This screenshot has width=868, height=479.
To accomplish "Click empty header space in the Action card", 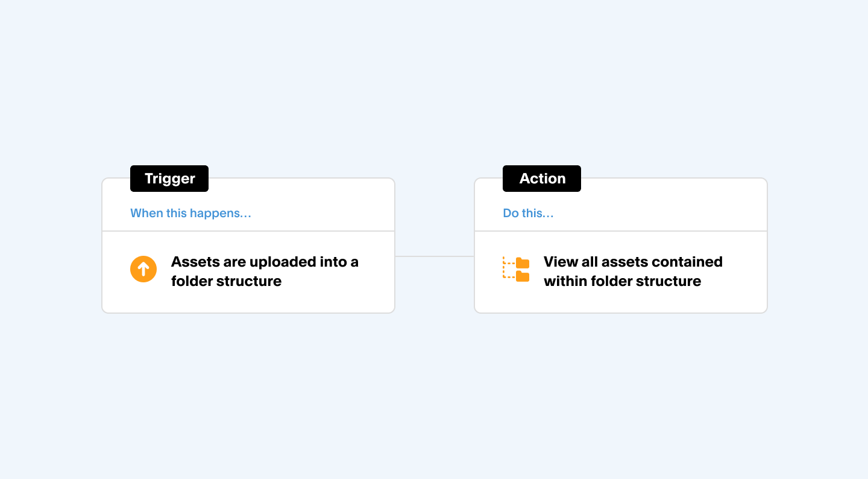I will tap(663, 205).
